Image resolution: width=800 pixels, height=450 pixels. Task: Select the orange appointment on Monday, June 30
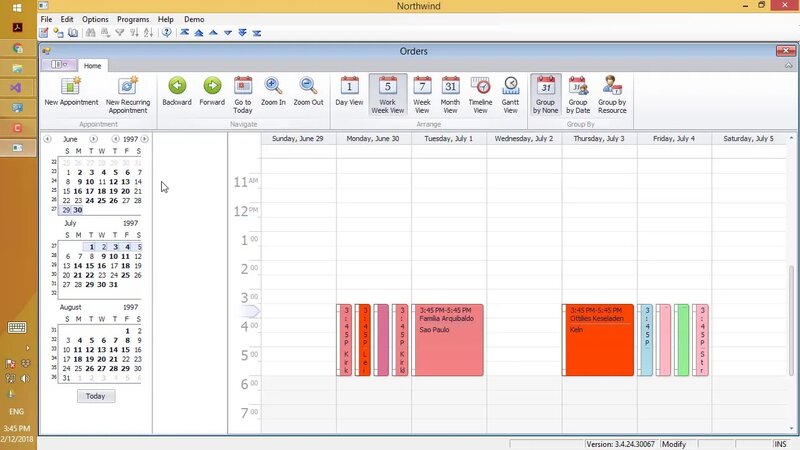tap(363, 340)
